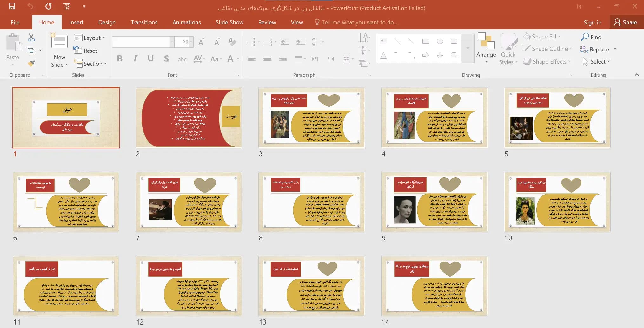Open the Slide Show tab
Image resolution: width=644 pixels, height=328 pixels.
pyautogui.click(x=229, y=22)
